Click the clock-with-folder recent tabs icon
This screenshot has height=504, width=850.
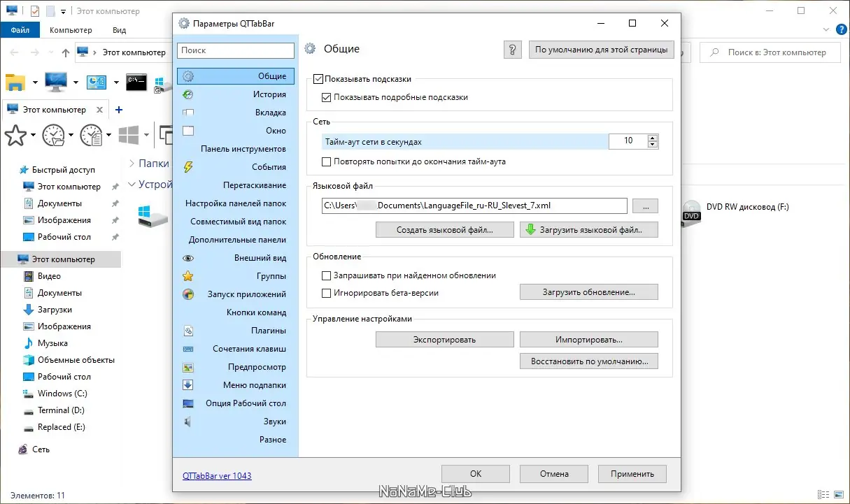(x=54, y=135)
